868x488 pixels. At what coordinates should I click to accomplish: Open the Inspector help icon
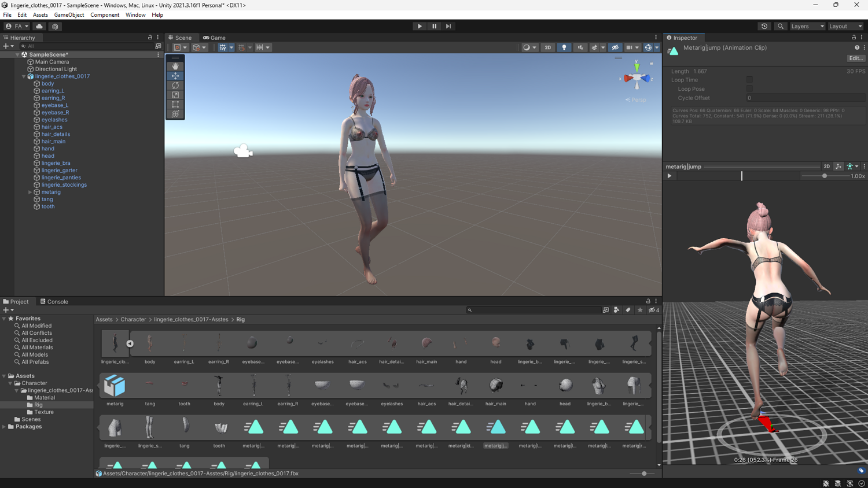857,47
